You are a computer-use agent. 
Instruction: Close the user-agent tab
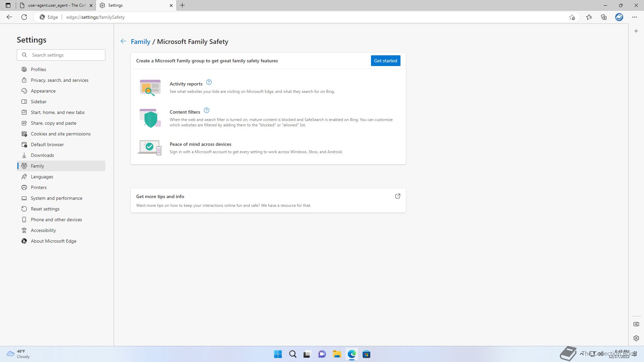[x=91, y=5]
